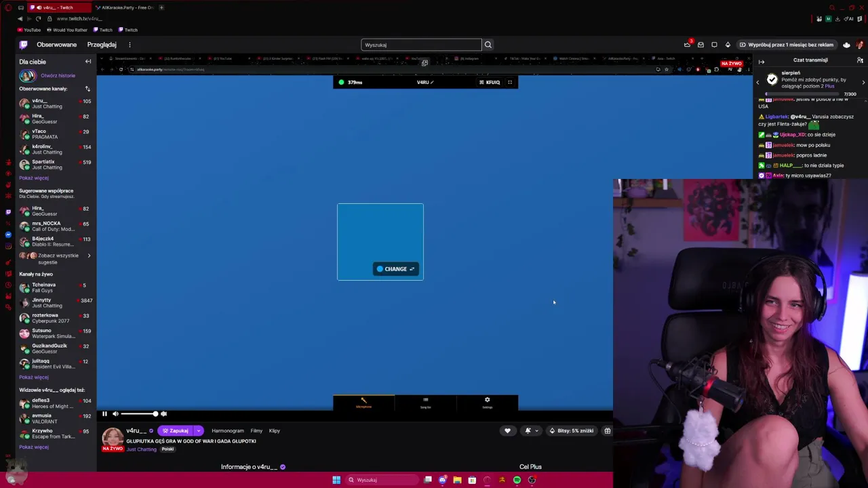Image resolution: width=868 pixels, height=488 pixels.
Task: Open followed channel Spartiatix
Action: click(56, 165)
